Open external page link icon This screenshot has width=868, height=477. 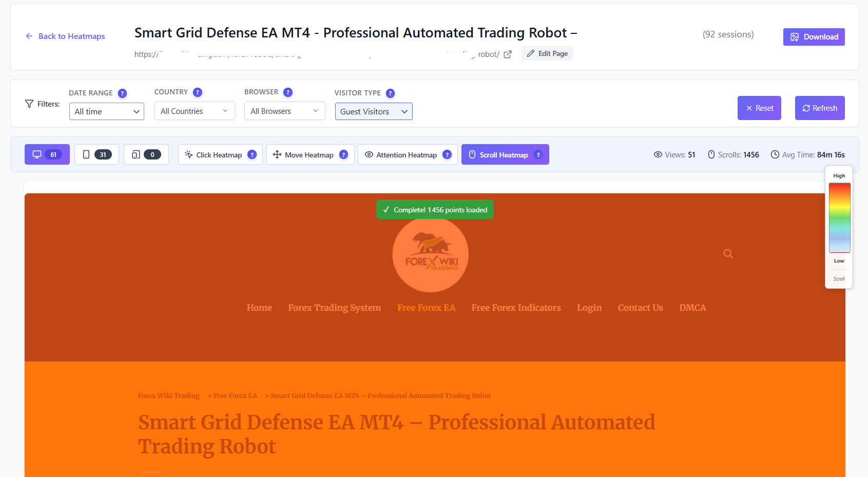(x=508, y=54)
